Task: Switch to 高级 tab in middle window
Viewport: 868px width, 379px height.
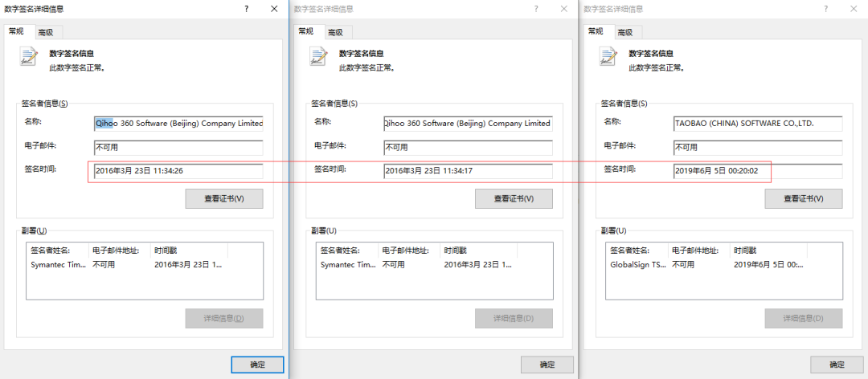Action: point(339,32)
